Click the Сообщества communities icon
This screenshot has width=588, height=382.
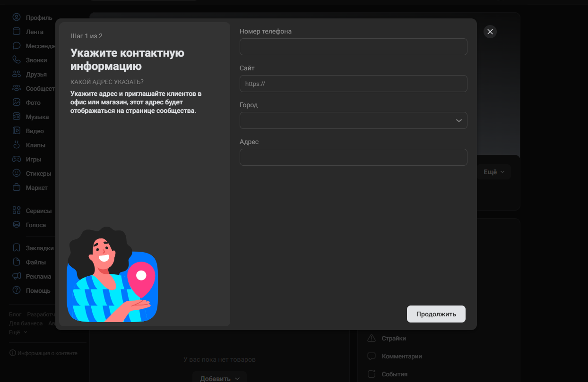17,88
